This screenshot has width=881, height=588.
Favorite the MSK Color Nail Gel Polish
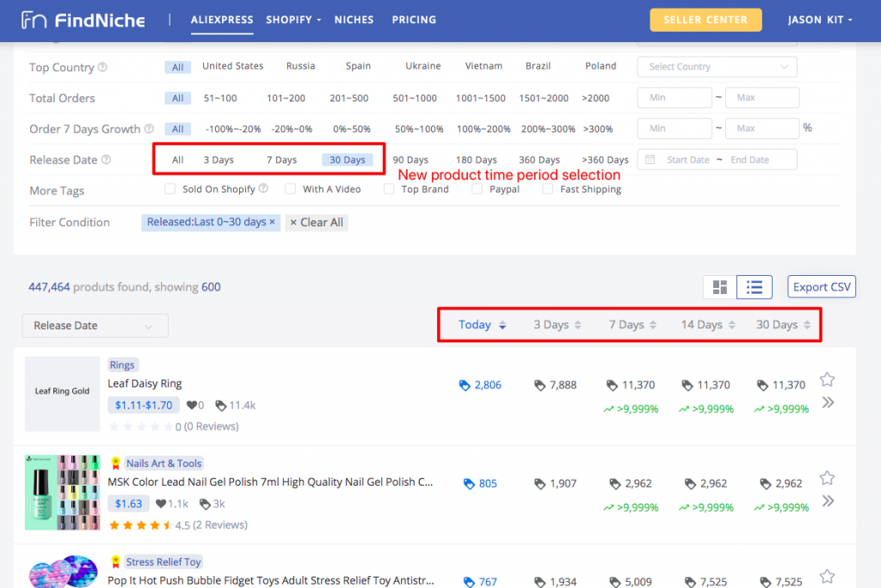827,478
